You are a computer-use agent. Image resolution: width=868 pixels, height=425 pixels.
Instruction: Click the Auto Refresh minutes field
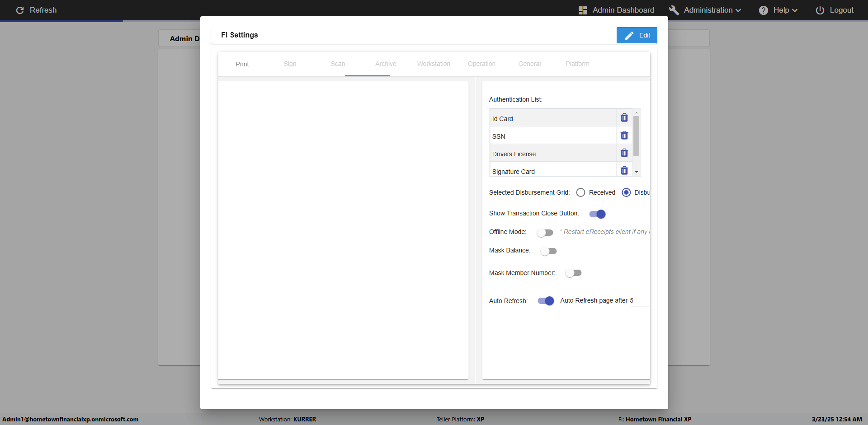[640, 301]
